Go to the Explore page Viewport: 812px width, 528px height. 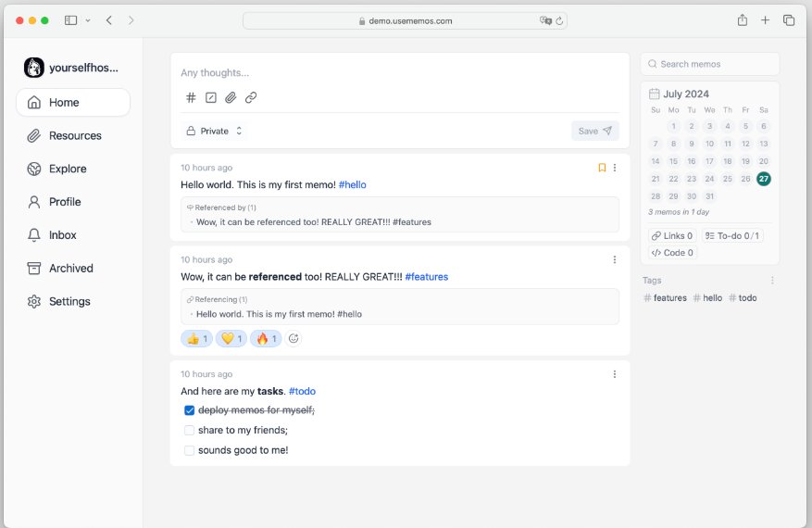click(x=68, y=169)
